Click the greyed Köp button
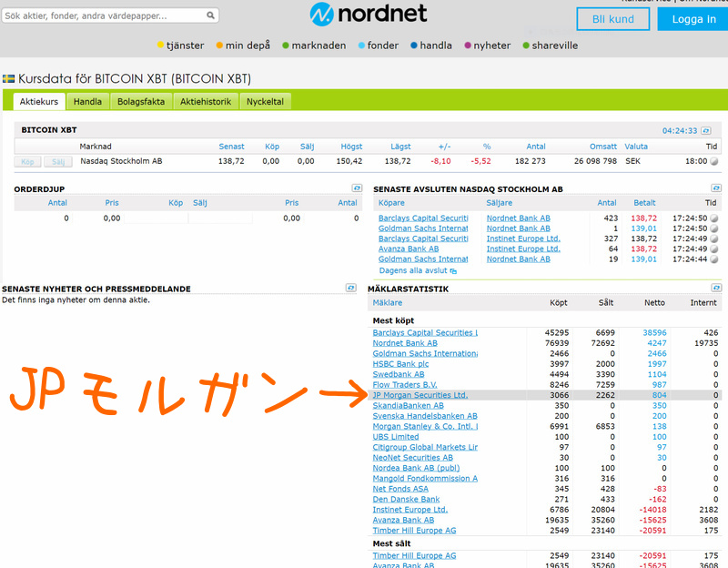Viewport: 728px width, 568px height. 27,162
